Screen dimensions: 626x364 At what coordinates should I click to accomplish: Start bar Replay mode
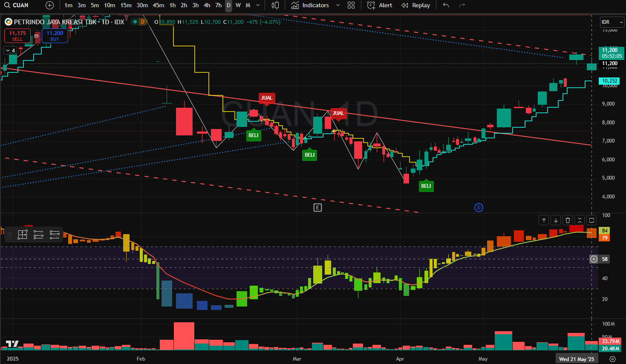[416, 5]
